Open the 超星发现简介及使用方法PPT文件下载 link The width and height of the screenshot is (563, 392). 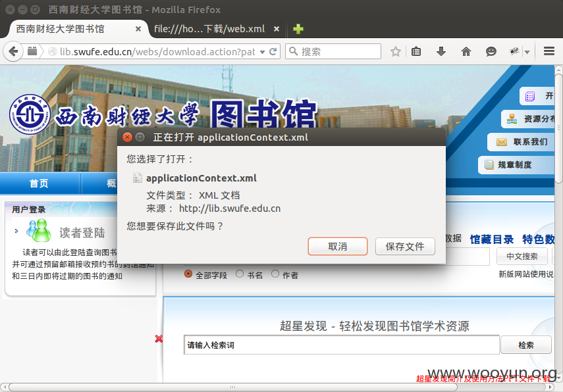coord(483,379)
